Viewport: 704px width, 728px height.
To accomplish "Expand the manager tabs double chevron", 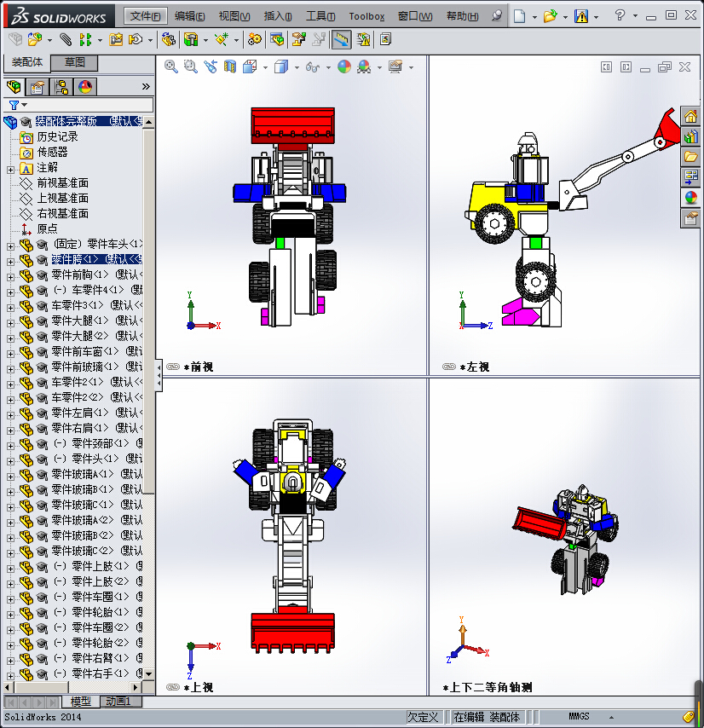I will click(146, 86).
